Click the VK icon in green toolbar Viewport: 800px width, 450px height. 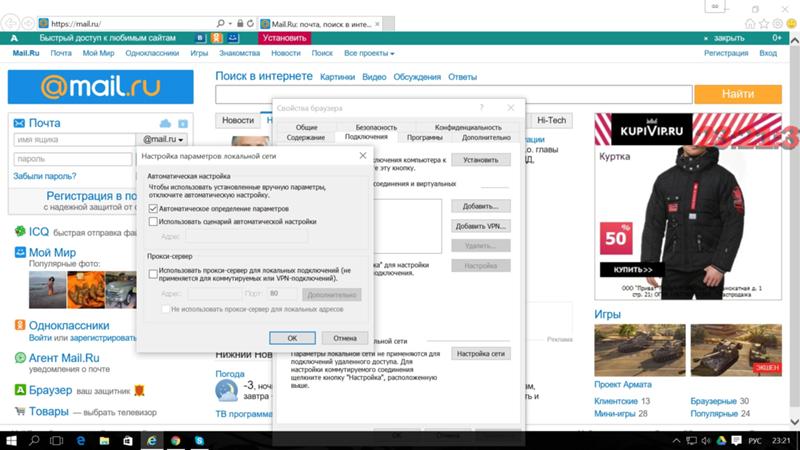201,38
